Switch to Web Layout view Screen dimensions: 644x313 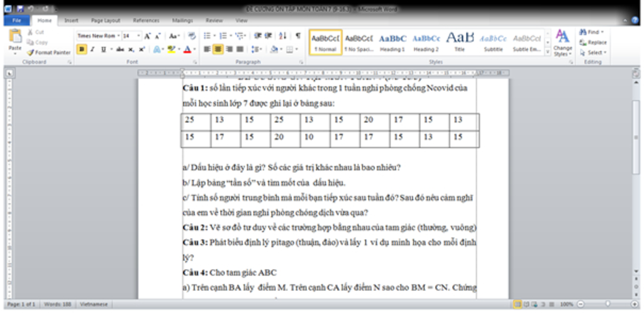click(535, 304)
